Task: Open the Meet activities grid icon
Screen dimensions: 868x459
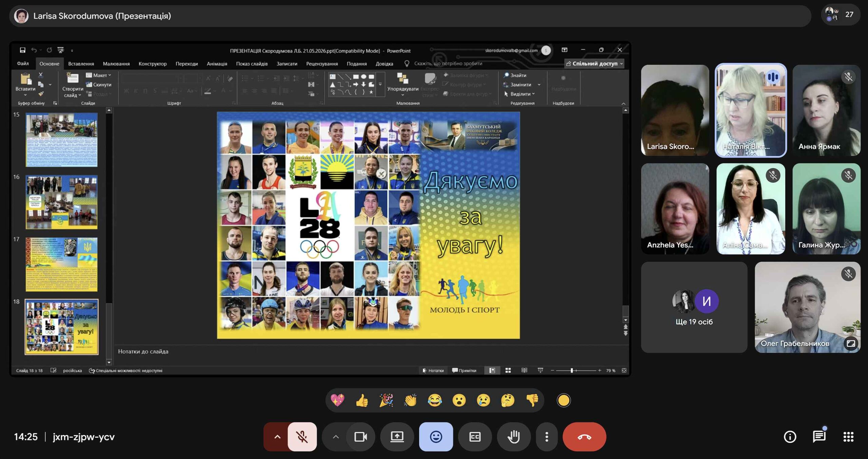Action: tap(848, 437)
